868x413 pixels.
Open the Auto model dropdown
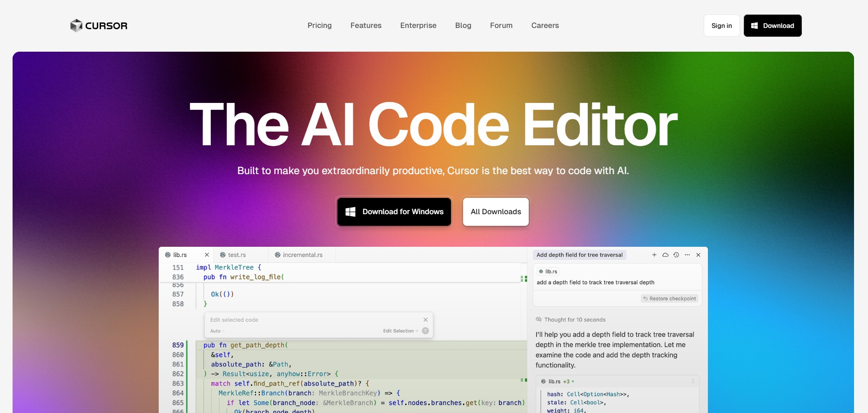click(217, 331)
